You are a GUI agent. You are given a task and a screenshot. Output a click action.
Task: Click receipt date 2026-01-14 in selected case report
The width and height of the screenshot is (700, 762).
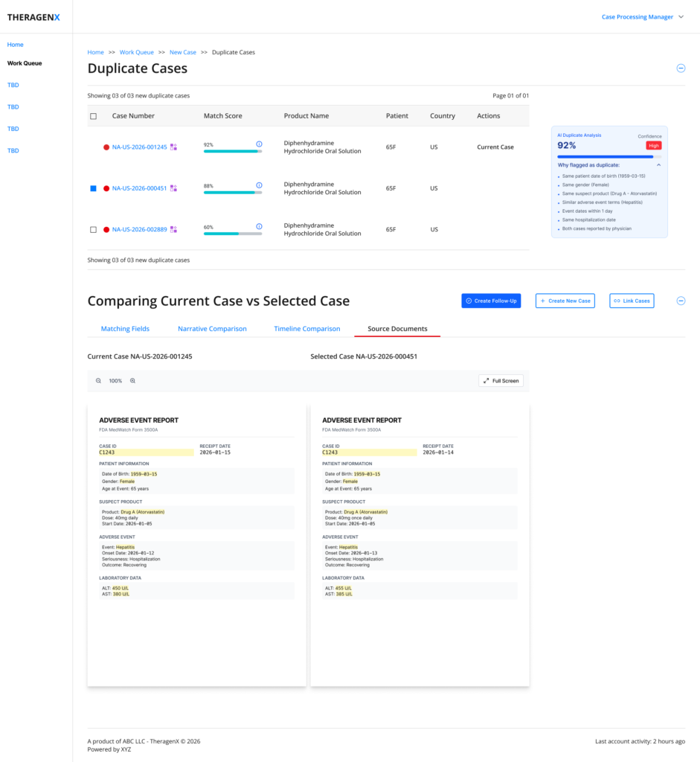click(x=438, y=452)
